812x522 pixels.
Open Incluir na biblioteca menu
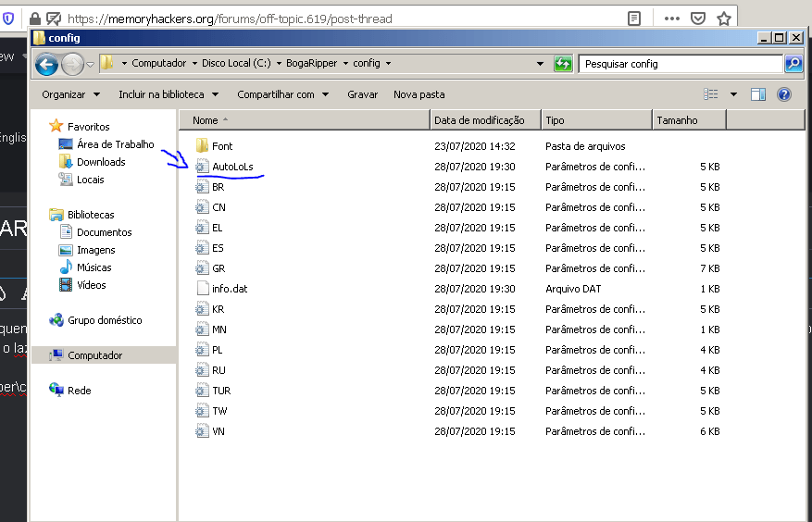tap(169, 94)
